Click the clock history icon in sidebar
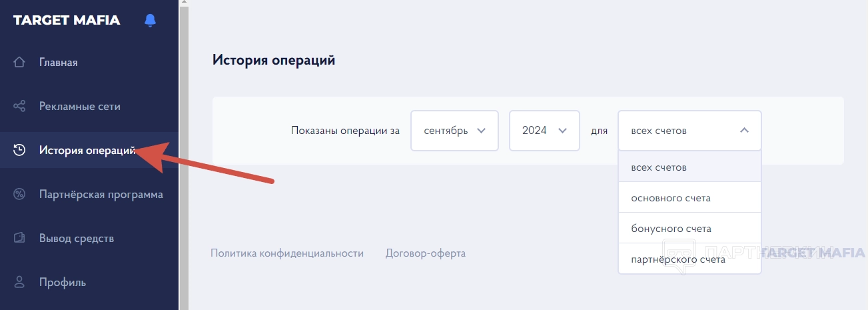 [19, 150]
